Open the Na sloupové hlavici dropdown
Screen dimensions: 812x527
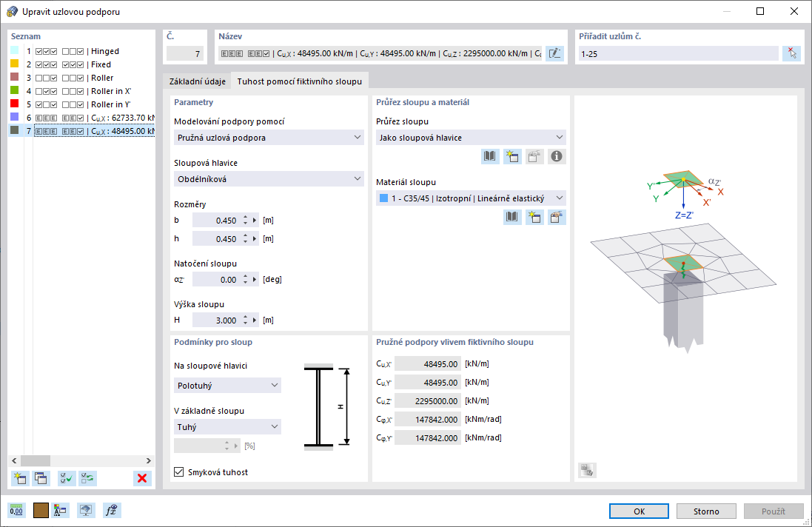(x=227, y=386)
